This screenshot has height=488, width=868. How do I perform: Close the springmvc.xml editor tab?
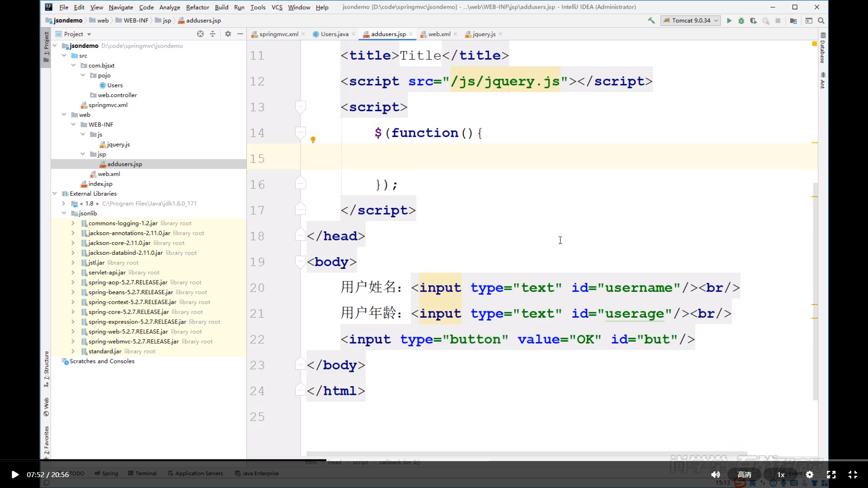click(303, 34)
